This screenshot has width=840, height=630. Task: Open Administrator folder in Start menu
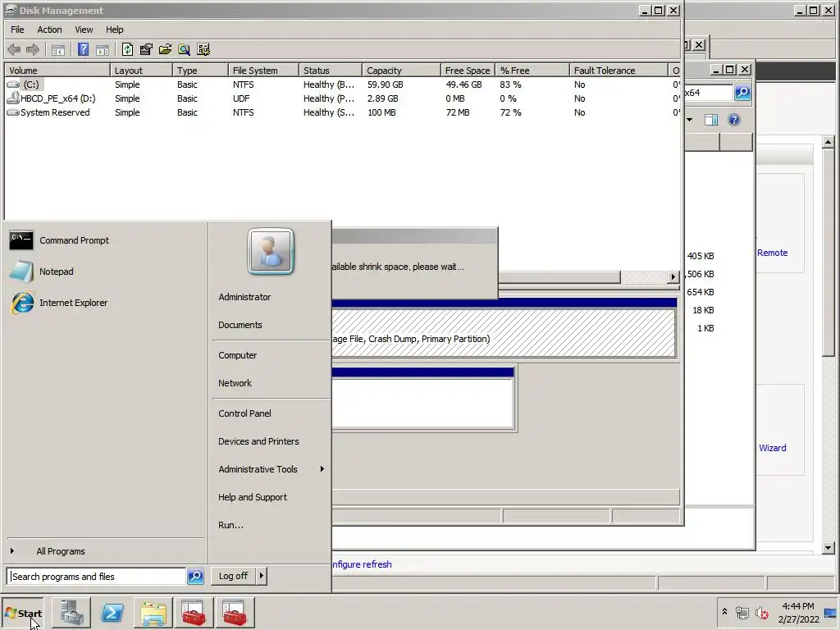(x=244, y=297)
